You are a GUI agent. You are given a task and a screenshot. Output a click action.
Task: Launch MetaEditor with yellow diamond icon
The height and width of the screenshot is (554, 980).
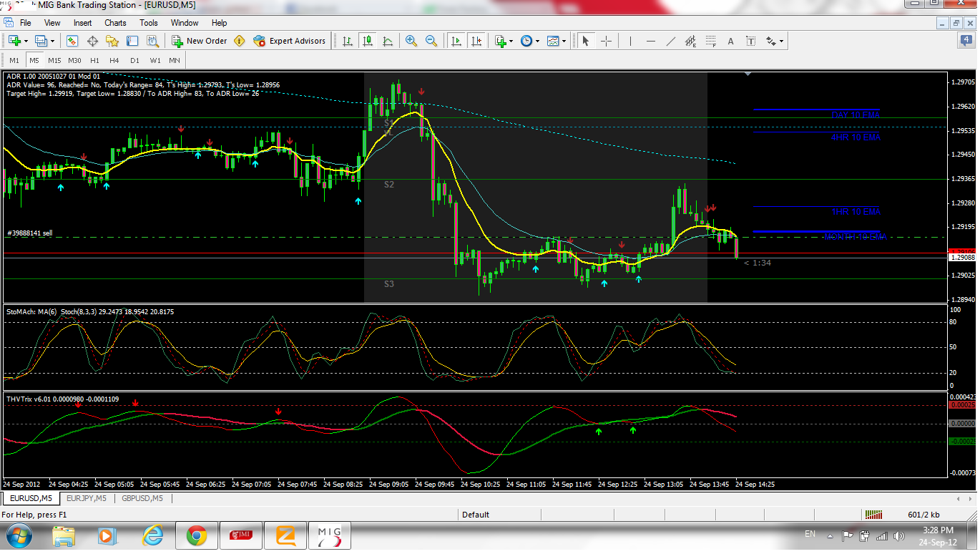pyautogui.click(x=240, y=41)
